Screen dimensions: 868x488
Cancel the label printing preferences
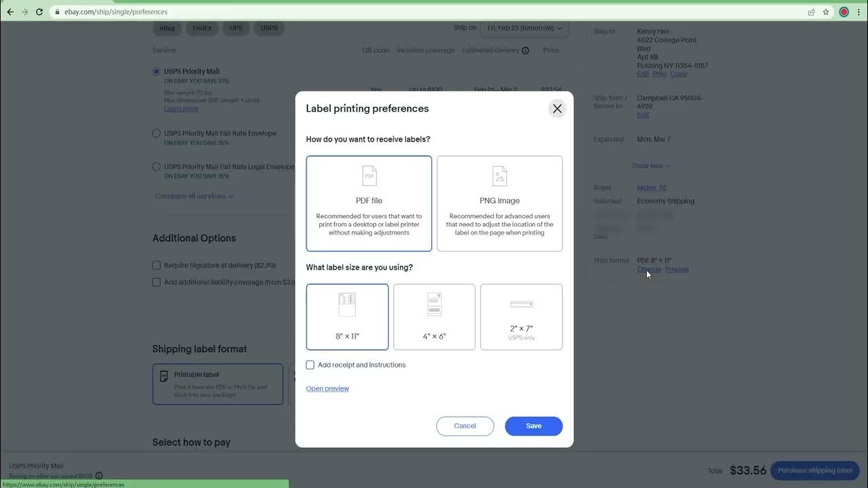tap(465, 426)
